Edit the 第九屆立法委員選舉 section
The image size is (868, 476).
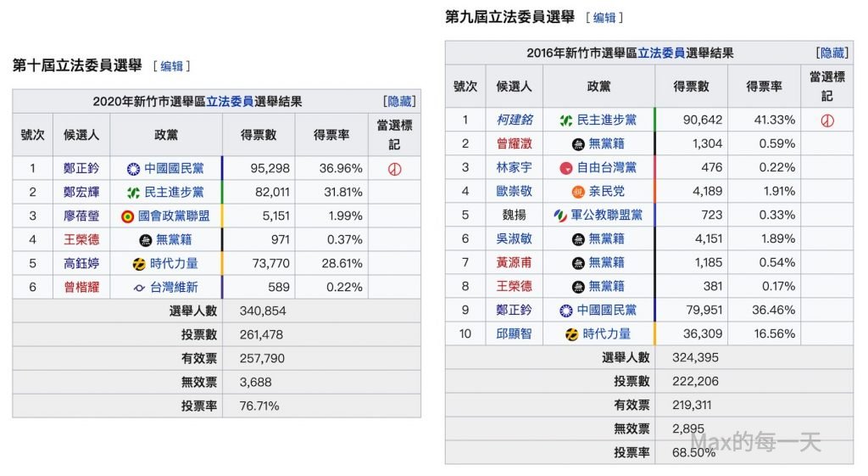(x=604, y=17)
